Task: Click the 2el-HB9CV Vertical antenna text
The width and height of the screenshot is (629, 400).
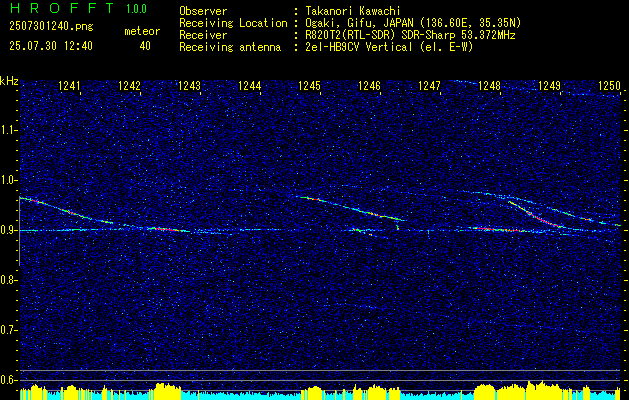Action: click(388, 47)
